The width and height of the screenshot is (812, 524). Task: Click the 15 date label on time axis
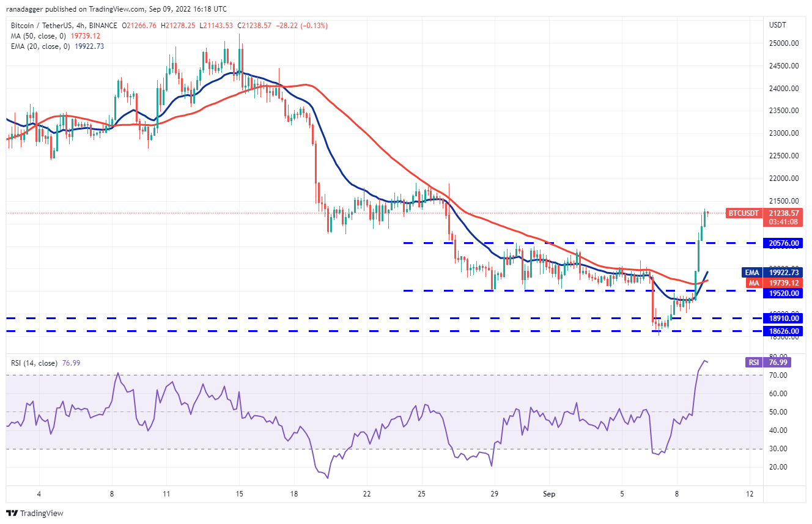[x=239, y=493]
